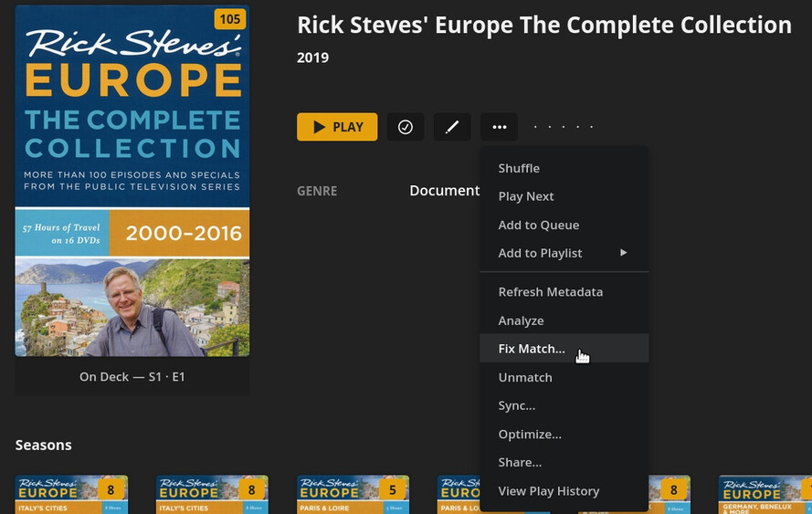Viewport: 812px width, 514px height.
Task: Open Paris & Loire season with badge 5
Action: point(353,494)
